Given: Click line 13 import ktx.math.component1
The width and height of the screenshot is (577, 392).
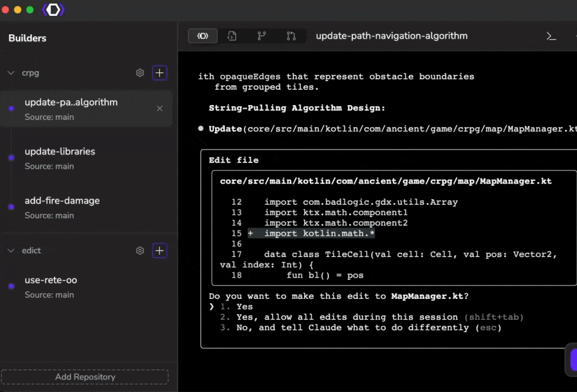Looking at the screenshot, I should (320, 212).
